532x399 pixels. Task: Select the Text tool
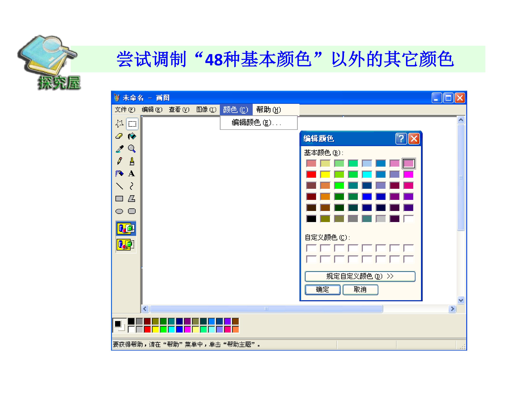[x=132, y=173]
